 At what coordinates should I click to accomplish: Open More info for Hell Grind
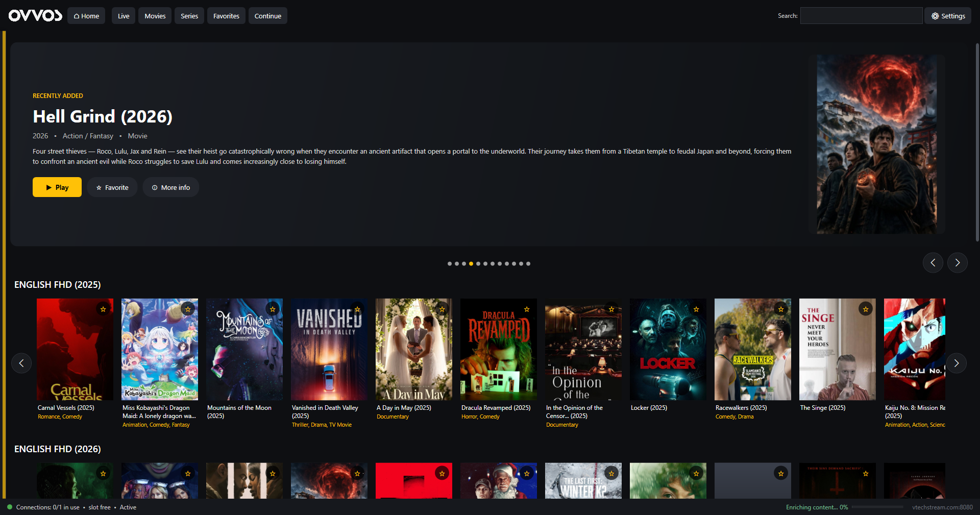[171, 187]
